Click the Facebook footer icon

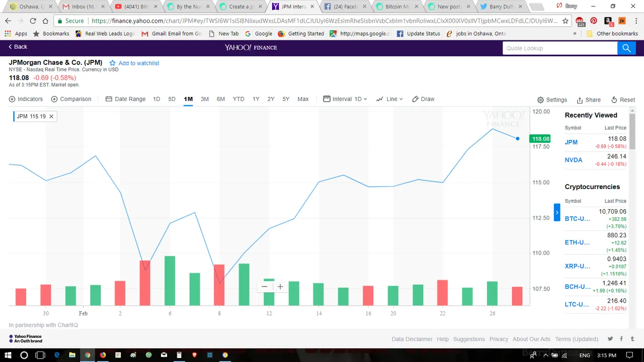click(x=621, y=339)
